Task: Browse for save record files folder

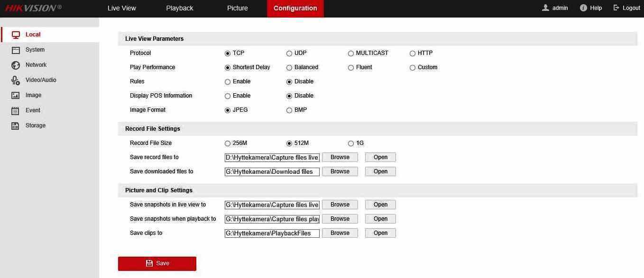Action: [340, 157]
